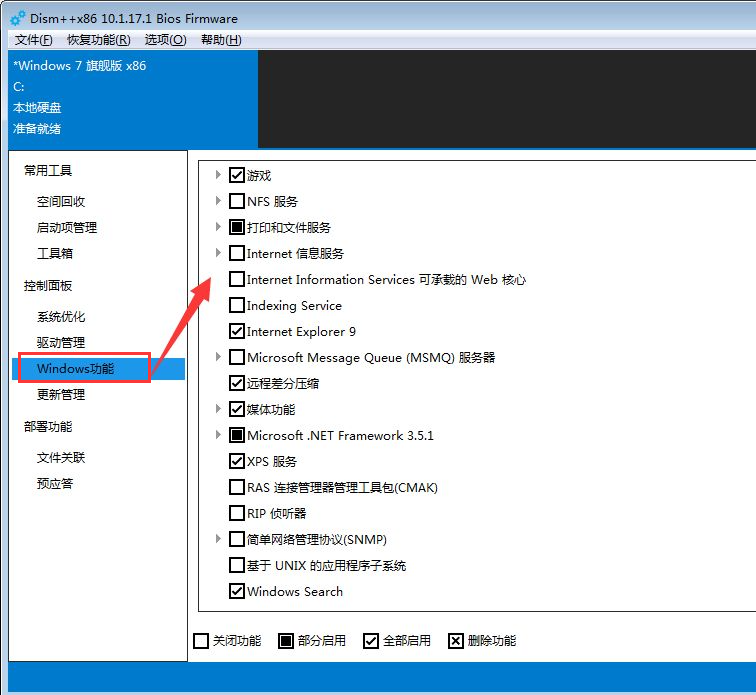This screenshot has width=756, height=695.
Task: Click the 控制面板 section header
Action: (x=48, y=286)
